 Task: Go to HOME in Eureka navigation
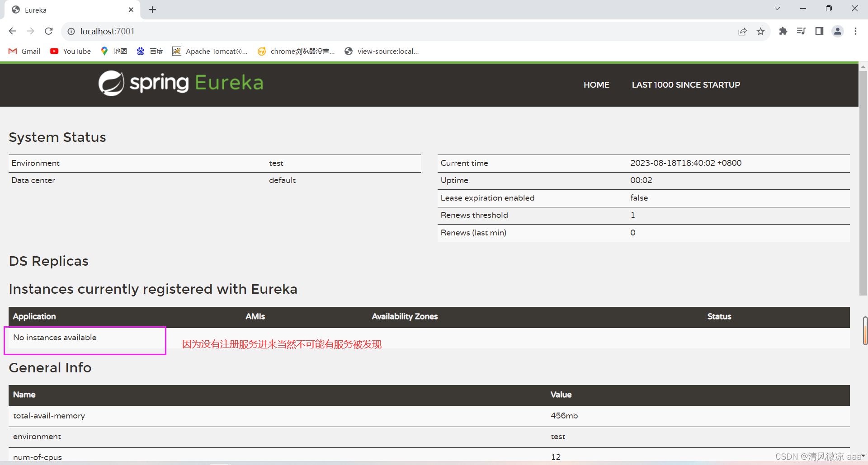click(596, 85)
